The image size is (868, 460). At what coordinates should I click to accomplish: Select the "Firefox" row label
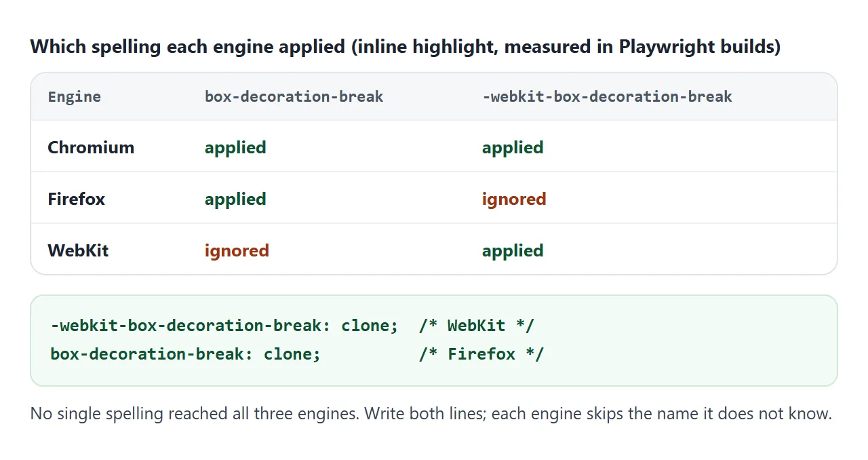coord(76,199)
